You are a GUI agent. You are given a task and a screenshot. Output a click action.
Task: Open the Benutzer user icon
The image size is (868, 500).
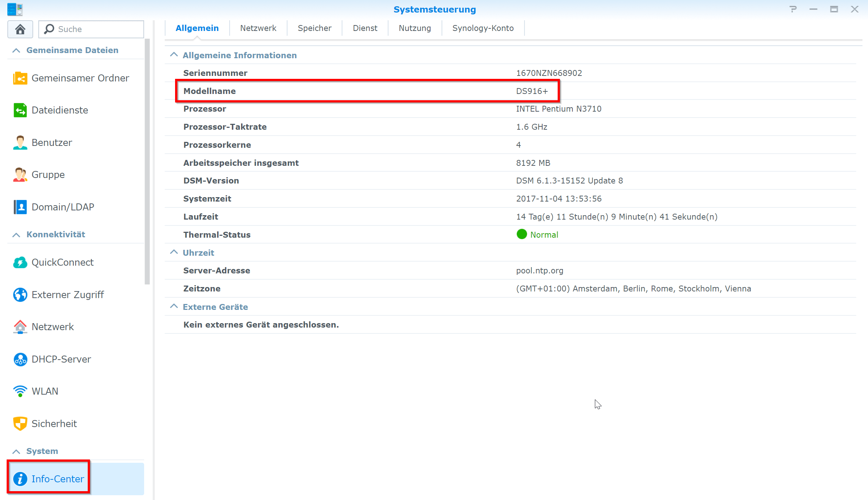[20, 143]
